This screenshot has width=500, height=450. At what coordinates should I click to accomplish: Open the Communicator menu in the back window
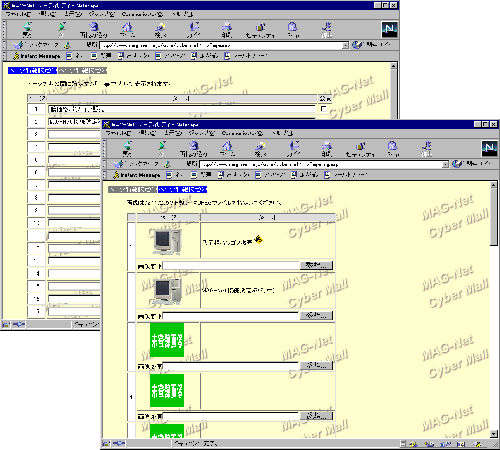pos(142,14)
